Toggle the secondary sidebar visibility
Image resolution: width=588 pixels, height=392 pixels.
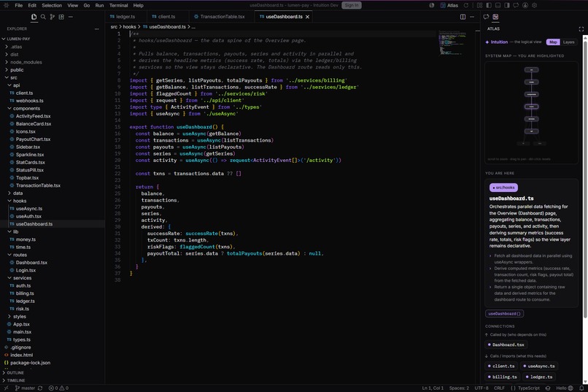[507, 5]
